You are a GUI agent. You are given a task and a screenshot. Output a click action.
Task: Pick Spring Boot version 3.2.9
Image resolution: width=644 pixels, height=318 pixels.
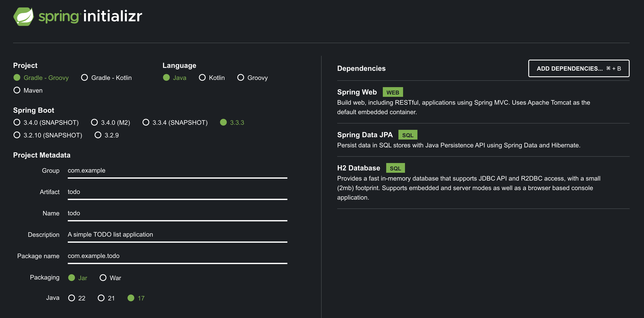point(98,135)
